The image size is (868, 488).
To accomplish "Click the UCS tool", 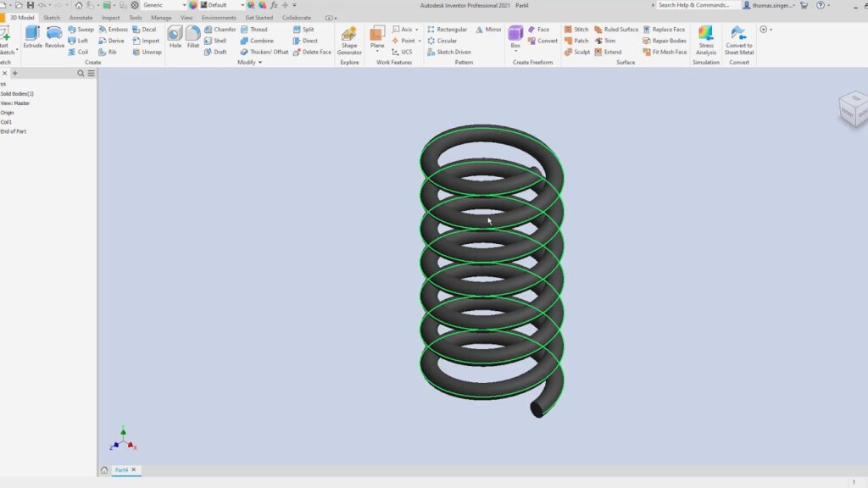I will [x=402, y=52].
